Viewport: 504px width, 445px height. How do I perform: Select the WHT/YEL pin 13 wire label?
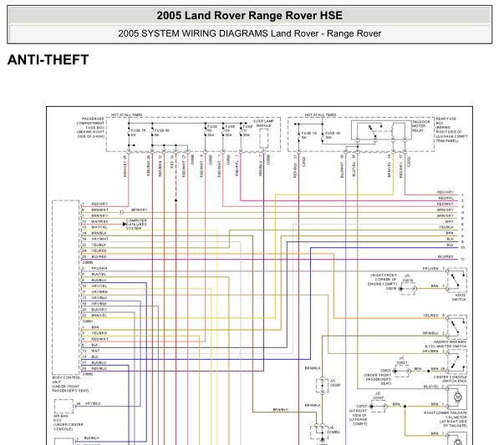[x=99, y=227]
